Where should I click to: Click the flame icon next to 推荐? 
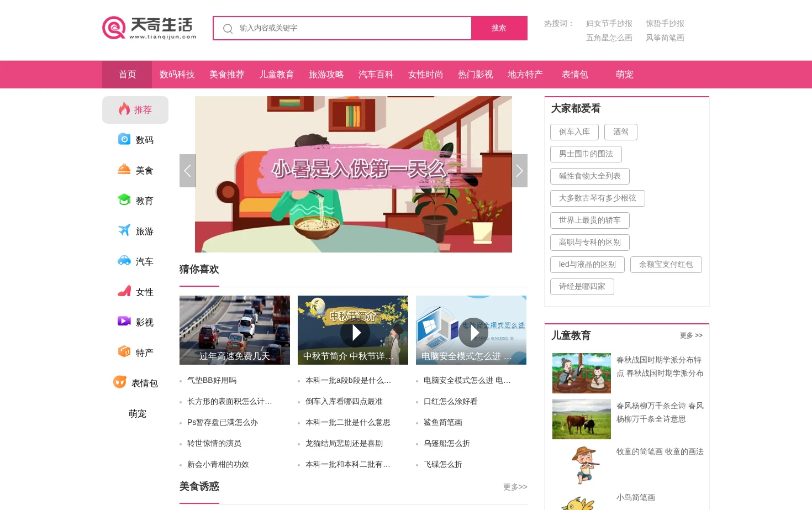point(124,109)
